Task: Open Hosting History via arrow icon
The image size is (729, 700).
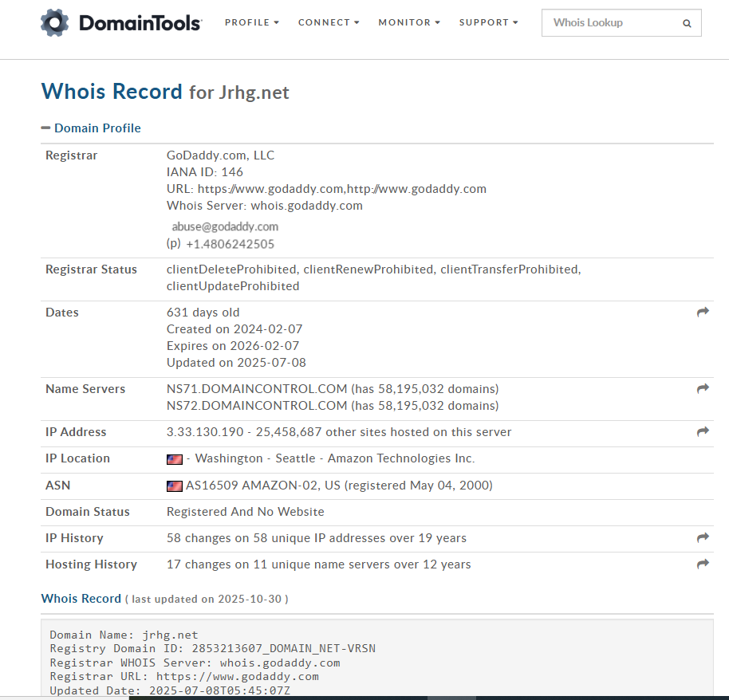Action: pos(703,564)
